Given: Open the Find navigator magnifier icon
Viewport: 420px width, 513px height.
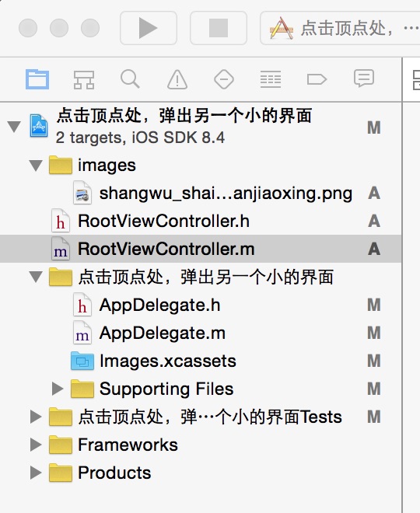Looking at the screenshot, I should point(130,79).
